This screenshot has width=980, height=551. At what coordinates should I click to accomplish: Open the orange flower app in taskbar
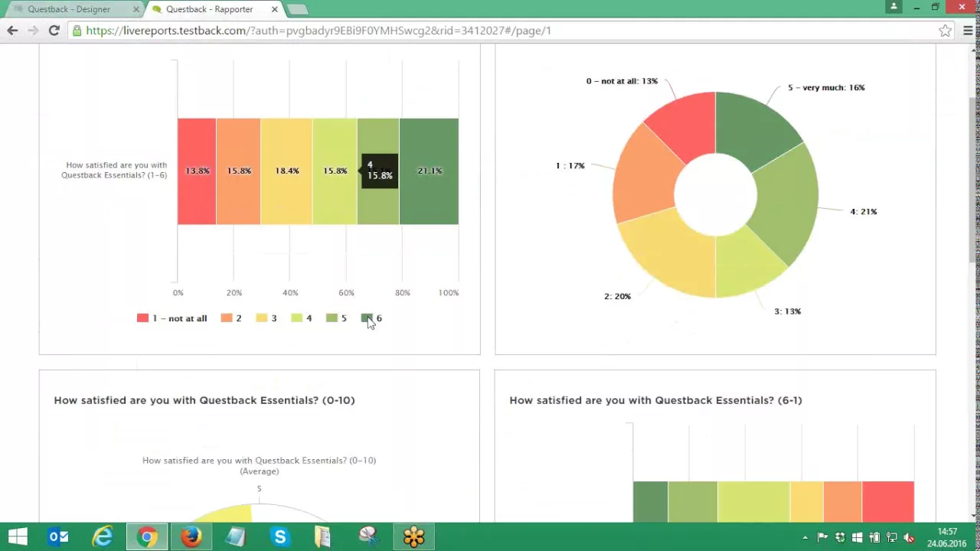point(413,537)
